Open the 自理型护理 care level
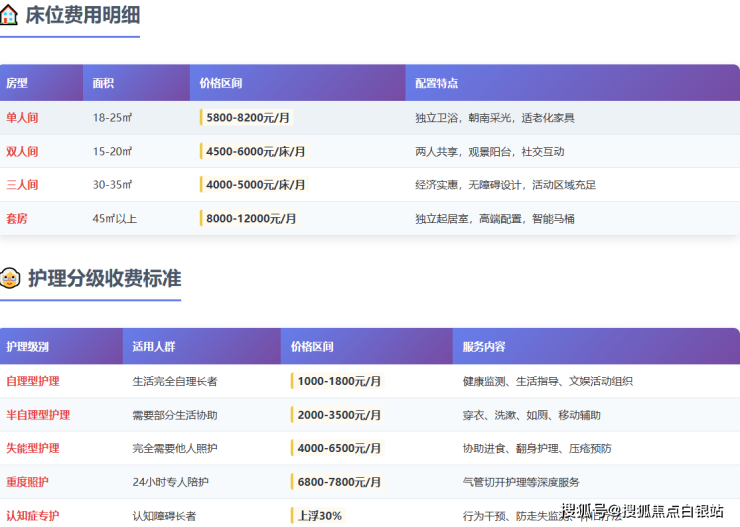740x527 pixels. 33,381
